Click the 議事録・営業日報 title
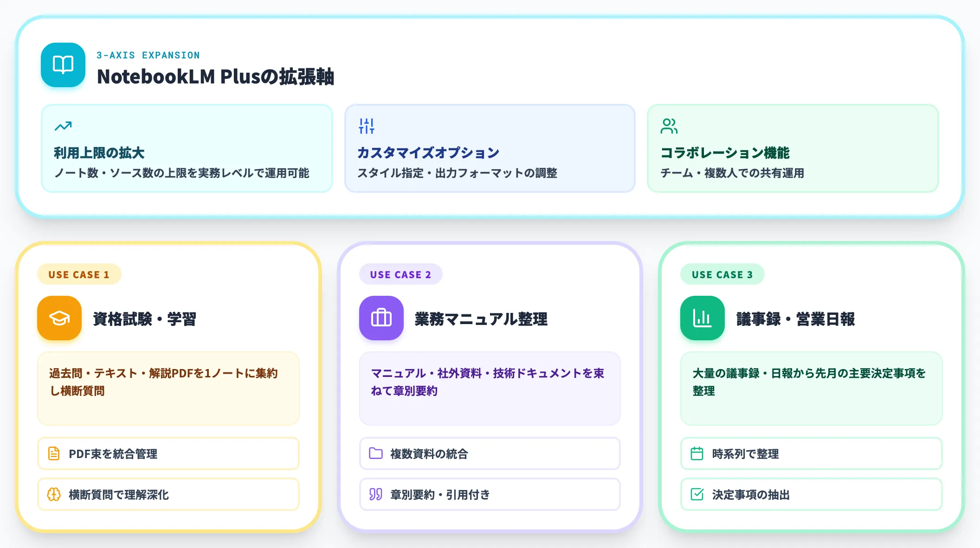The height and width of the screenshot is (548, 980). [796, 319]
